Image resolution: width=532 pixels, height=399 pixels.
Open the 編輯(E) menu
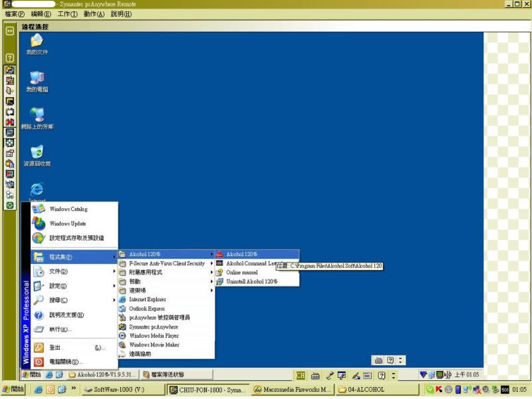(x=41, y=14)
